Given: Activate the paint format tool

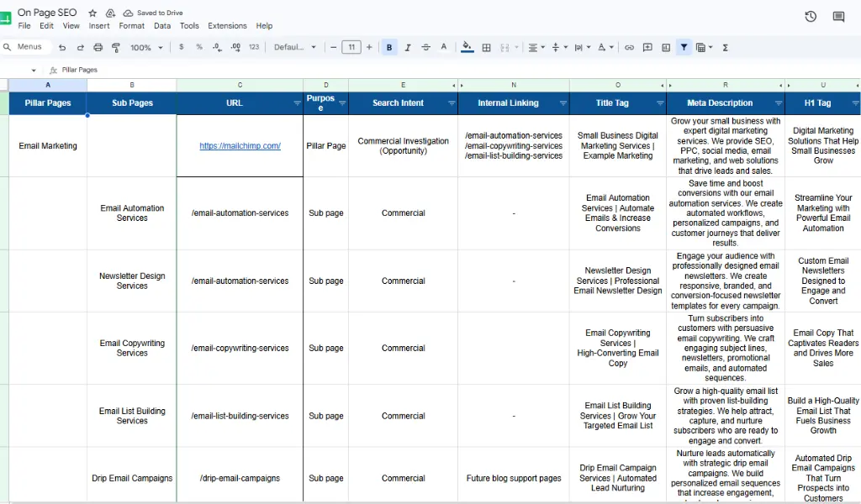Looking at the screenshot, I should [x=115, y=48].
